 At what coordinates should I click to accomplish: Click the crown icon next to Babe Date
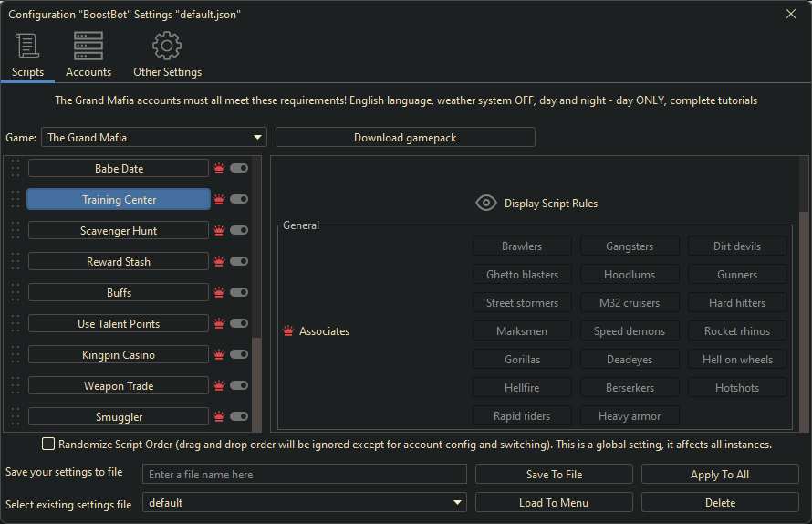(219, 169)
